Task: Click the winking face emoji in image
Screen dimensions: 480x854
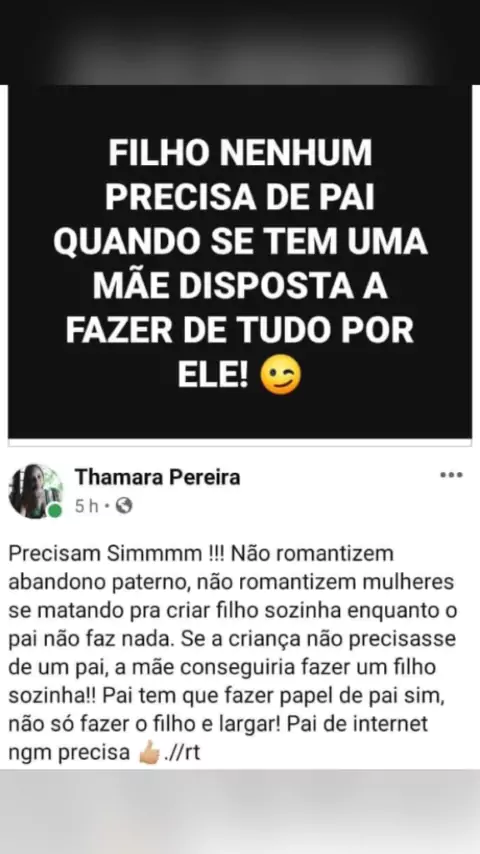Action: 281,375
